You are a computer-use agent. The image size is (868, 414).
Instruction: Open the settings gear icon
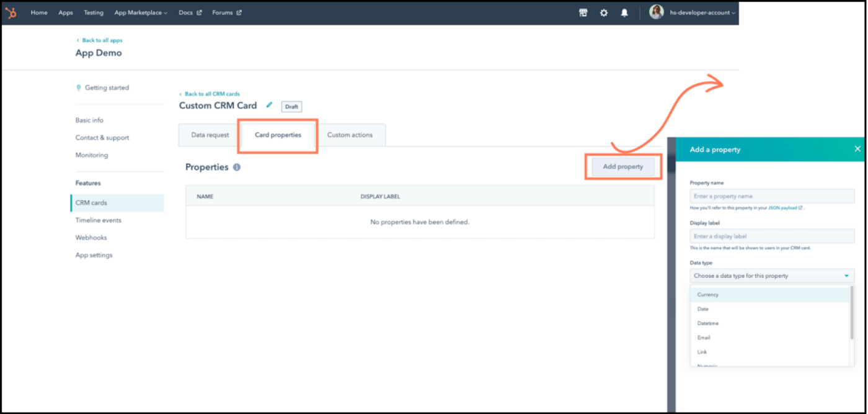(604, 12)
